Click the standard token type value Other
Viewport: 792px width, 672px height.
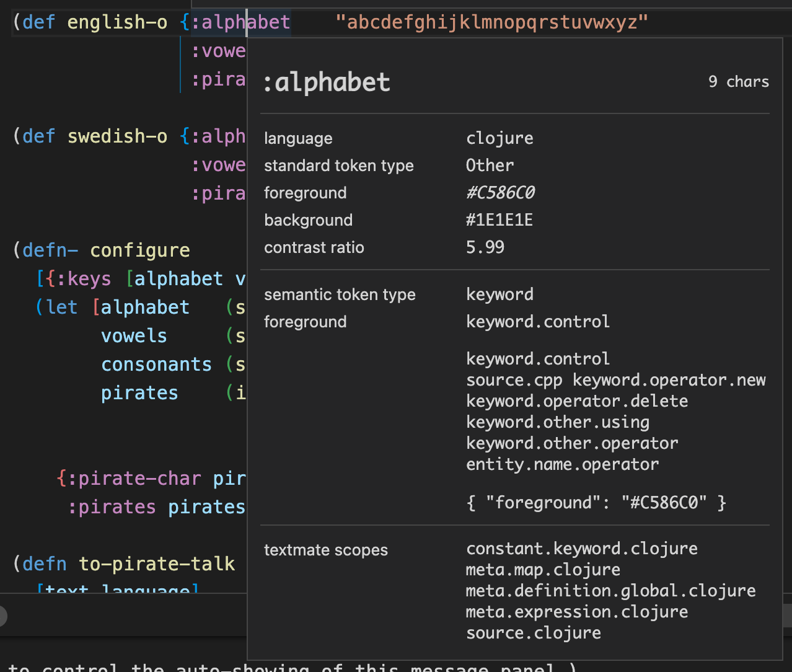pyautogui.click(x=490, y=166)
